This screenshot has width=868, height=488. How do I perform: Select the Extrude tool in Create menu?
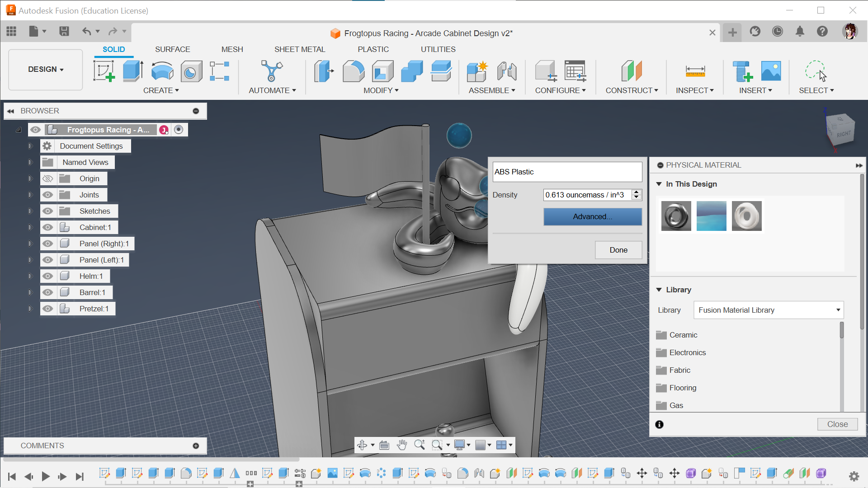(x=132, y=71)
